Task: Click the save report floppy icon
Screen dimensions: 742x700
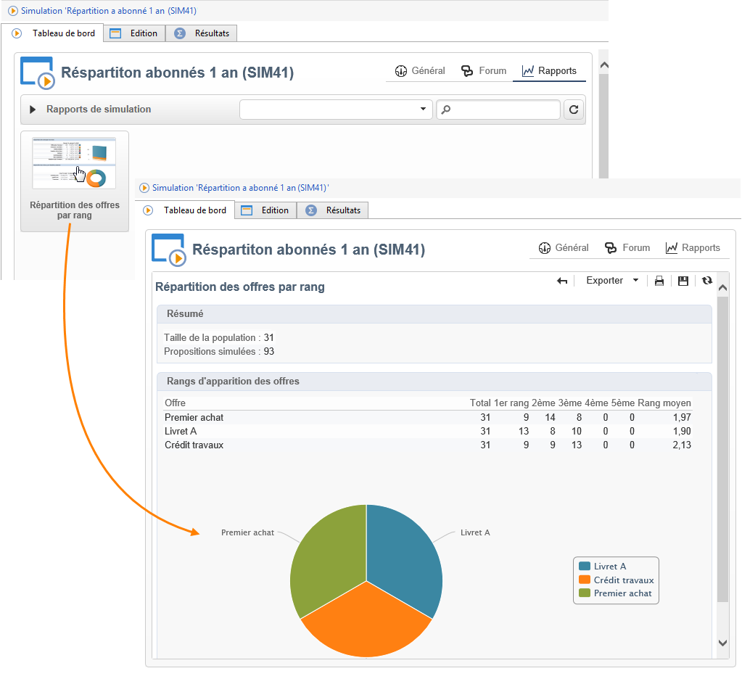Action: tap(683, 281)
